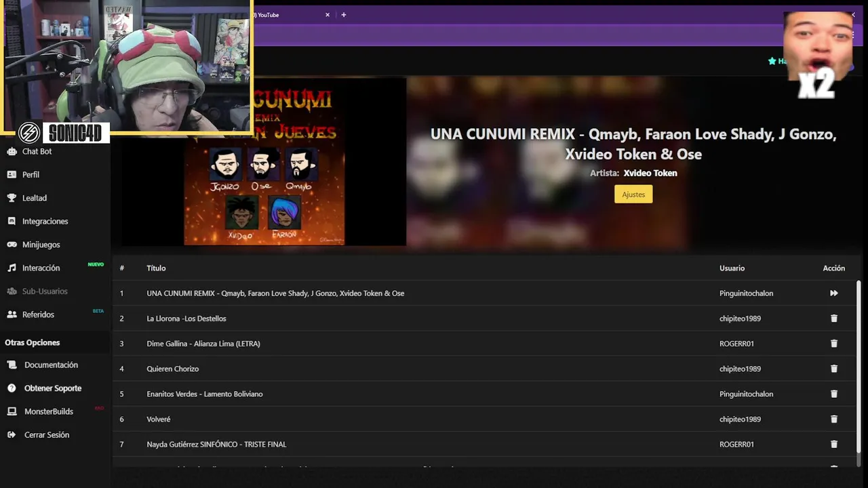Screen dimensions: 868x488
Task: Remove Quieren Chorizo from the song list
Action: pos(834,369)
